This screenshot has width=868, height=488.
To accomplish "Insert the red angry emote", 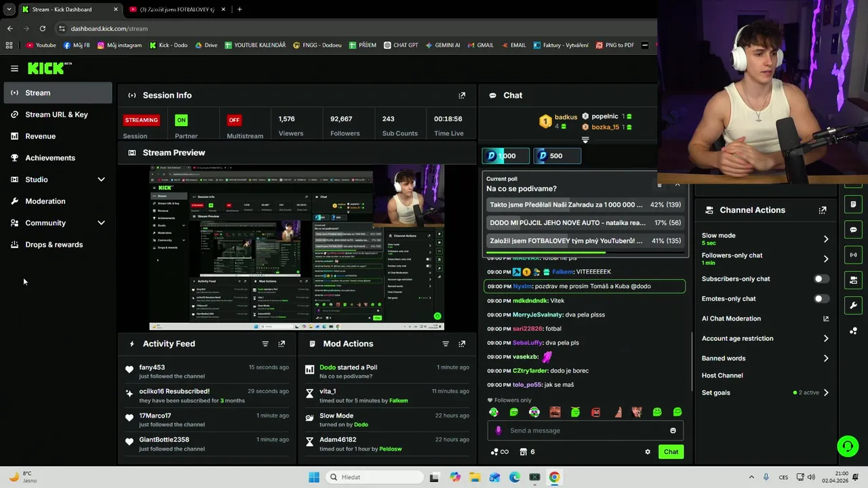I will point(595,412).
